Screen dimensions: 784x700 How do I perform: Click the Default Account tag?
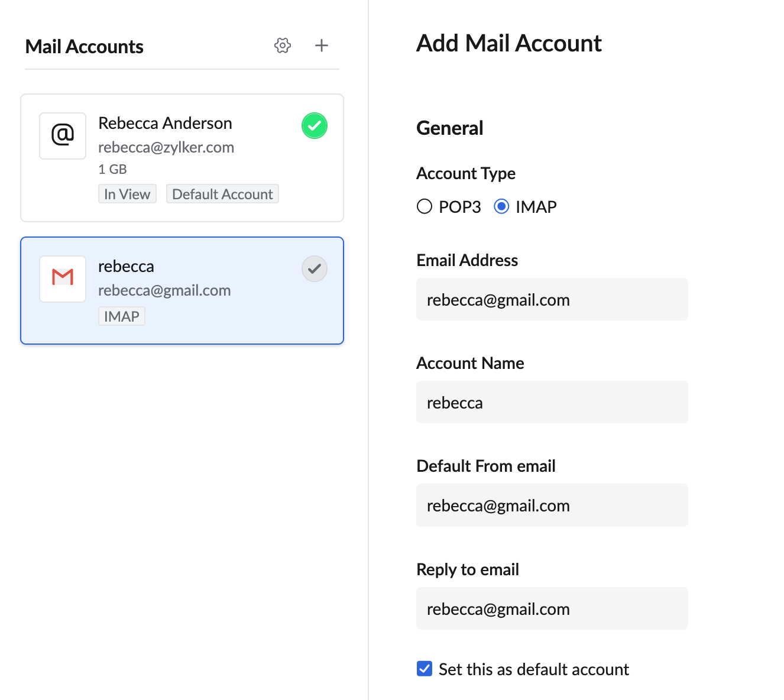tap(222, 195)
